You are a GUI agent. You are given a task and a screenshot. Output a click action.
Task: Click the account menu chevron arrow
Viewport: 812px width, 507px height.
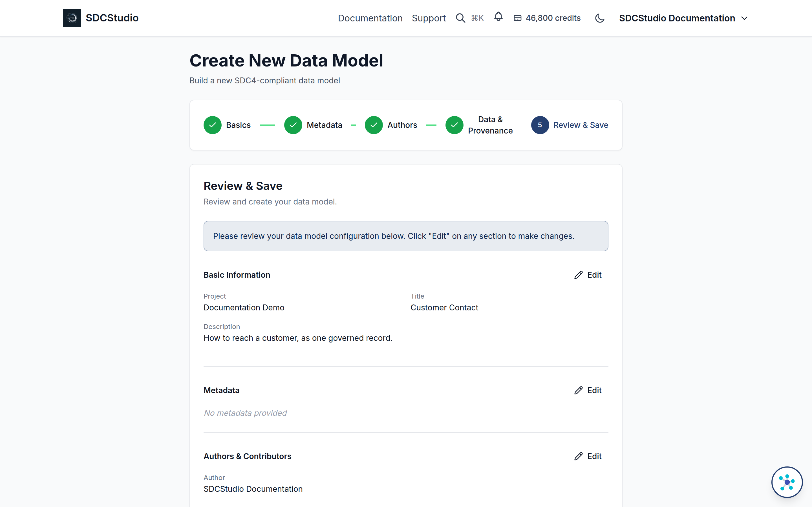(744, 18)
